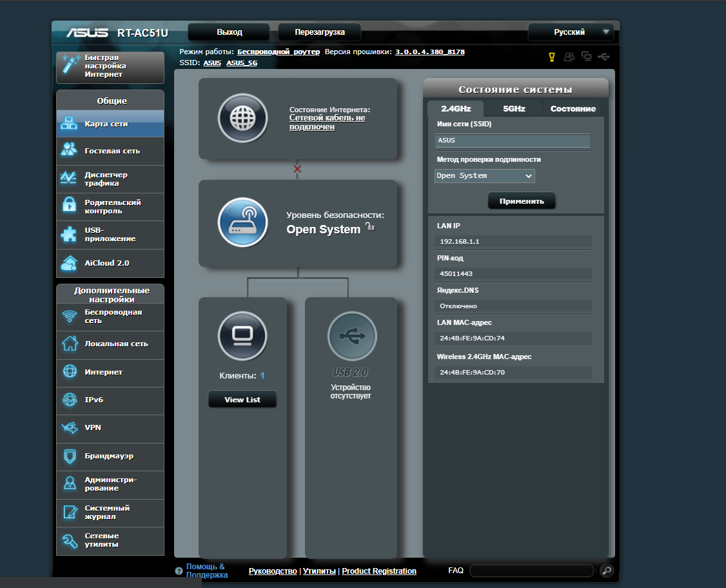Open Брандмауэр settings in sidebar
726x588 pixels.
click(110, 456)
